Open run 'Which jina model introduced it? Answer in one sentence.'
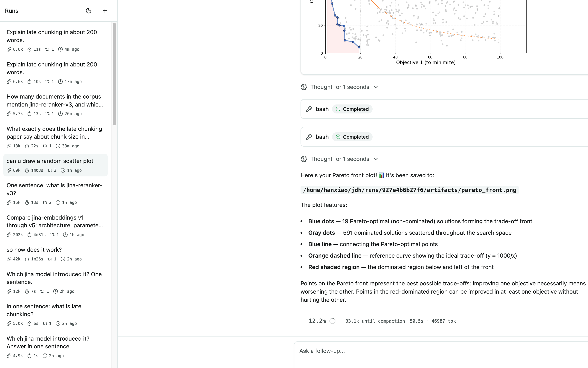Viewport: 588px width, 368px height. coord(55,347)
